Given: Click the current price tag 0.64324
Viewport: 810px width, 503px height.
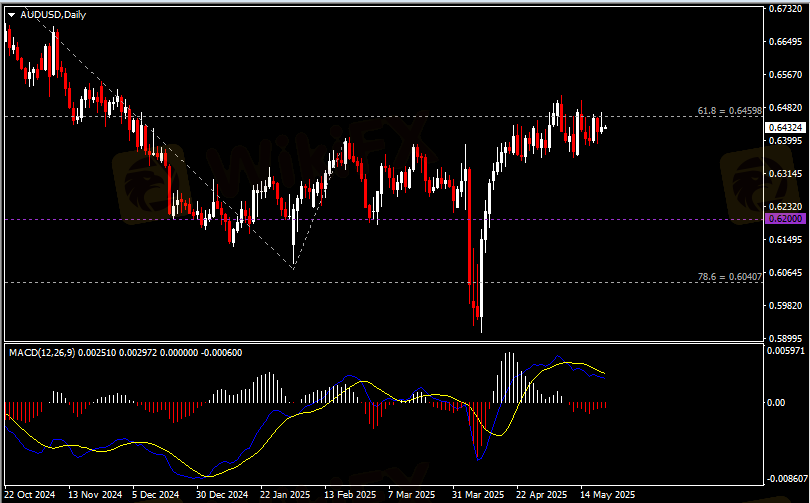Looking at the screenshot, I should 782,128.
